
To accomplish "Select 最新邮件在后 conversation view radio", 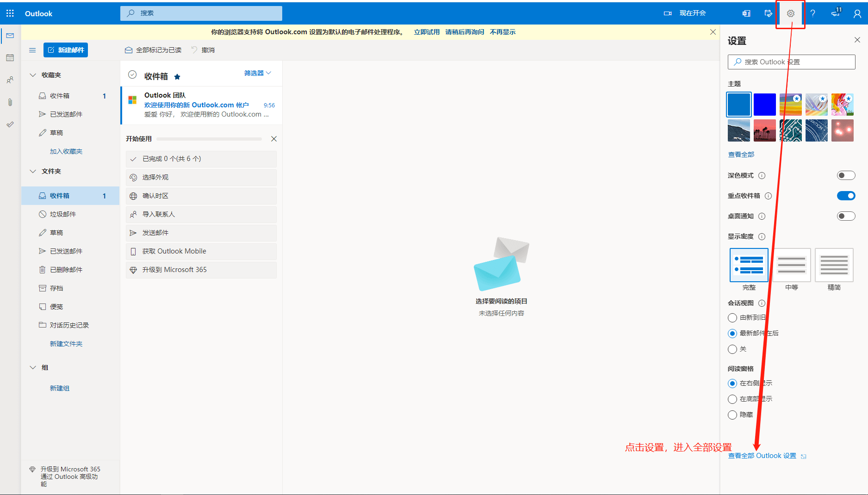I will point(732,334).
